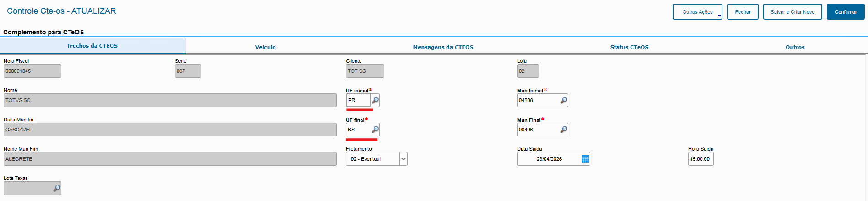Click the Complemento para CTeOS heading
Viewport: 868px width, 201px height.
click(43, 32)
